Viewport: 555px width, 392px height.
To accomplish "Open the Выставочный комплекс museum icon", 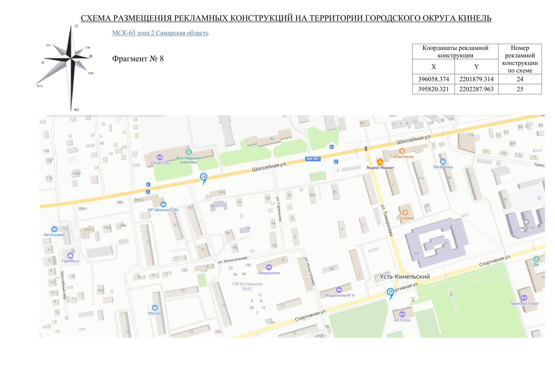I will 189,152.
